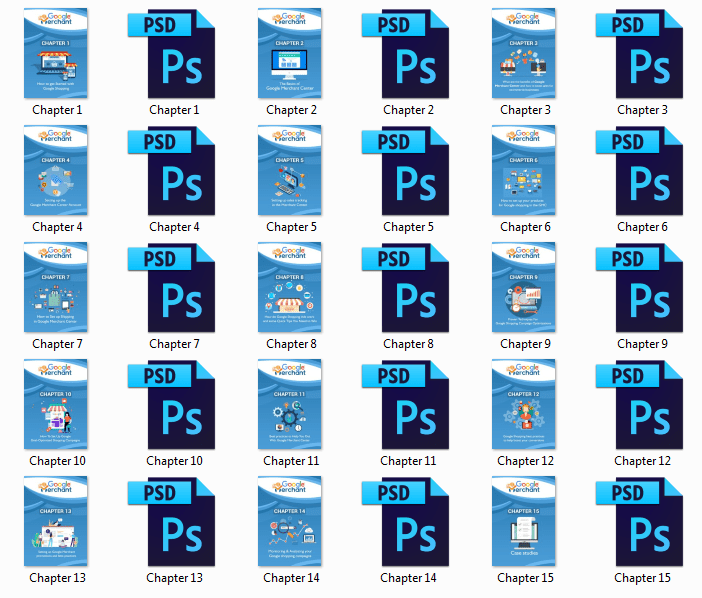The height and width of the screenshot is (598, 702).
Task: Select the Chapter 15 Case Studies cover thumbnail
Action: tap(523, 520)
